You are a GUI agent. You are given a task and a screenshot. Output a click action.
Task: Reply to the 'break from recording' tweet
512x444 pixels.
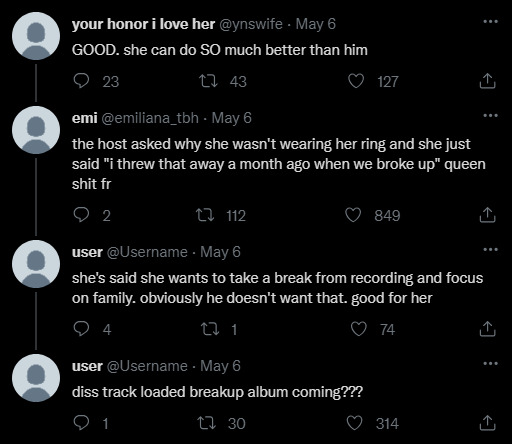[81, 329]
